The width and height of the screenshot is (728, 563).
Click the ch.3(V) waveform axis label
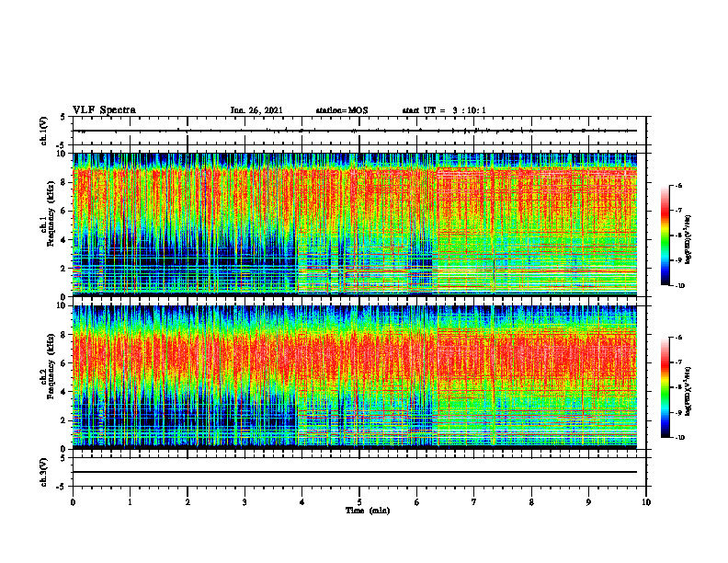tap(44, 472)
